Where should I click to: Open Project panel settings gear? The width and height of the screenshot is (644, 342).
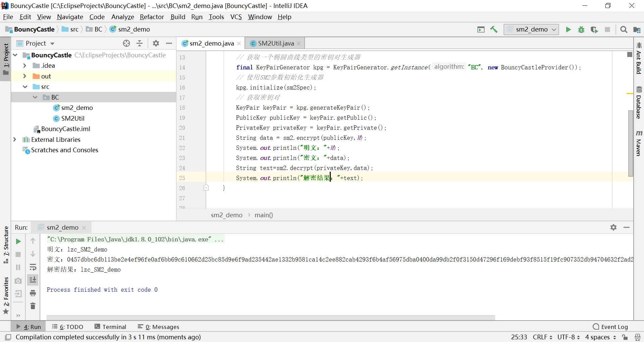[156, 43]
